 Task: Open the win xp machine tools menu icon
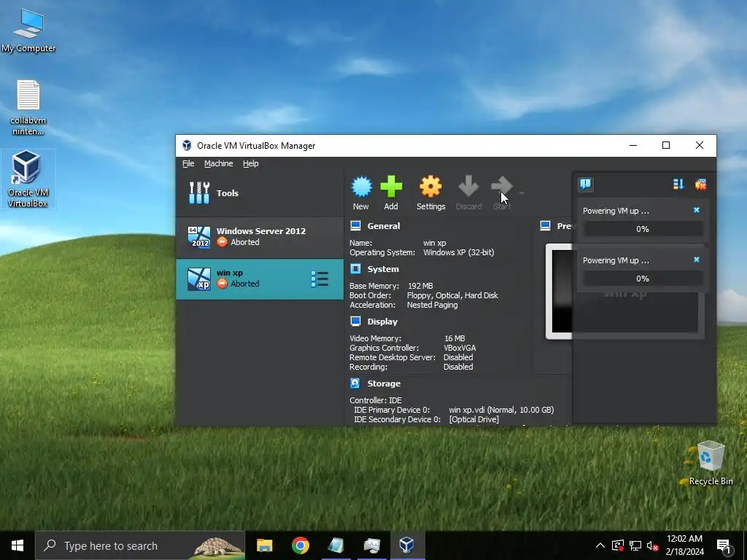point(320,279)
